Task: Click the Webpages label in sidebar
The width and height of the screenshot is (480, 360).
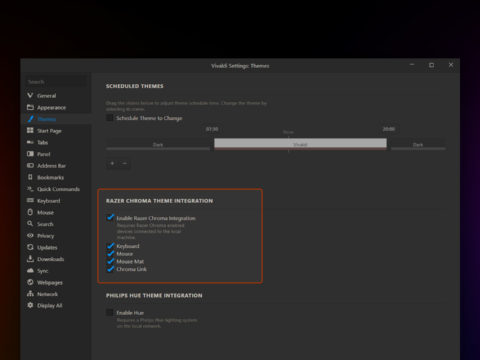Action: tap(50, 283)
